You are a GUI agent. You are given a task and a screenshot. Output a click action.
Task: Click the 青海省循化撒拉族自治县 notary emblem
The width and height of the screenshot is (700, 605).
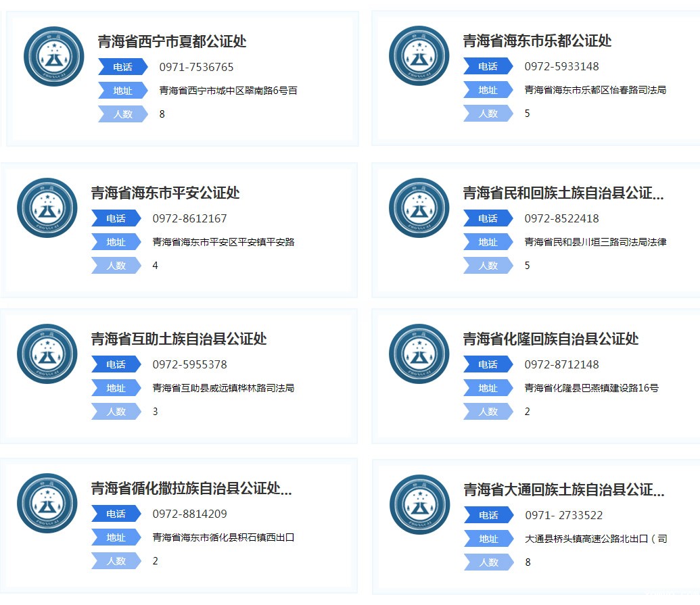(47, 503)
